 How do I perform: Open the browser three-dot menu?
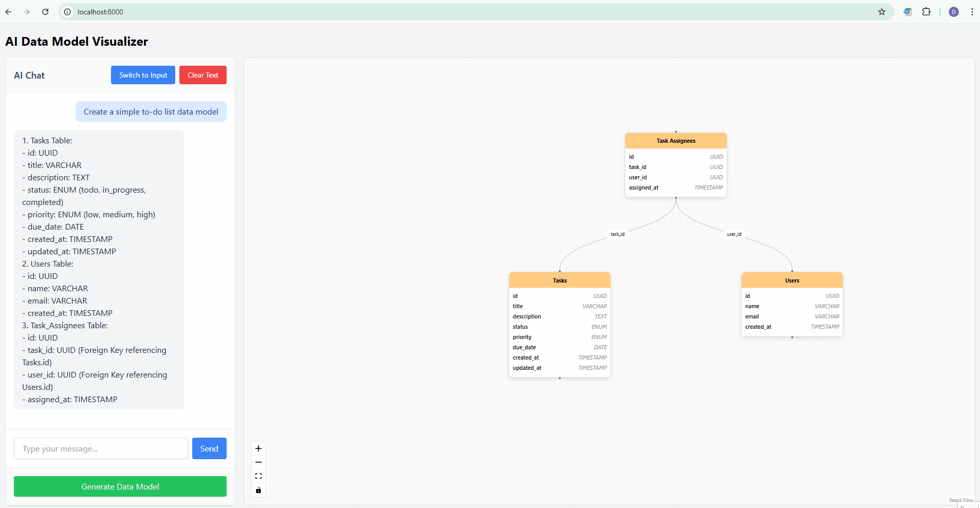972,12
